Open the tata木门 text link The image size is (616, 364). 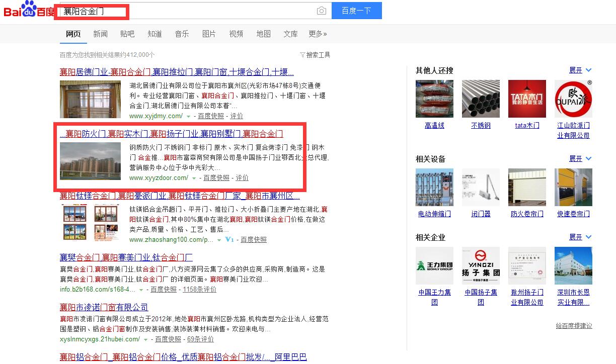point(527,126)
